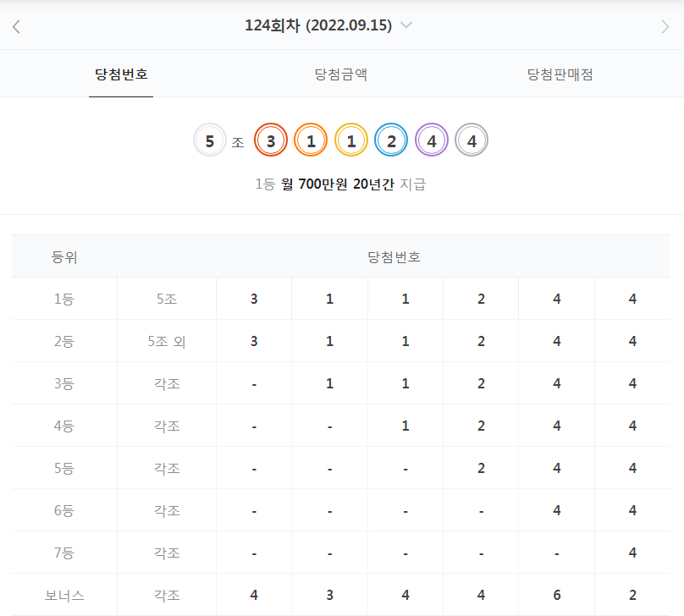This screenshot has width=684, height=616.
Task: Select the 7등 rank cell
Action: point(64,553)
